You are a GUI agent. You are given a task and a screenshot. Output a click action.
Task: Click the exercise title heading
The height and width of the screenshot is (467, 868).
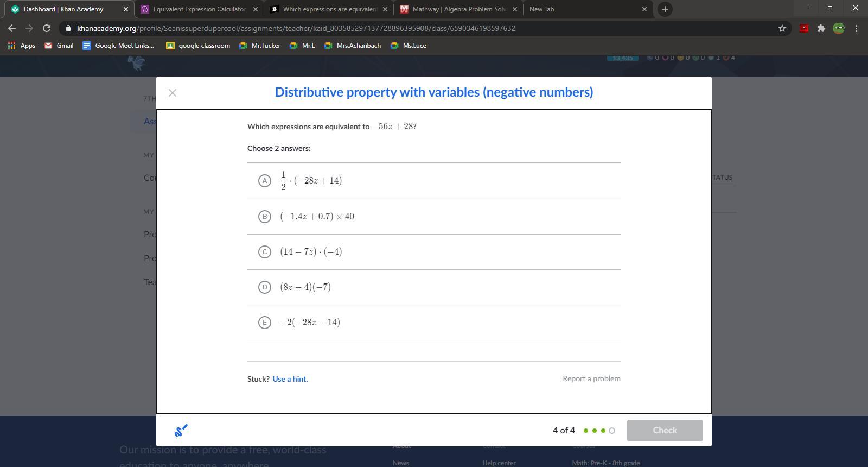click(434, 92)
